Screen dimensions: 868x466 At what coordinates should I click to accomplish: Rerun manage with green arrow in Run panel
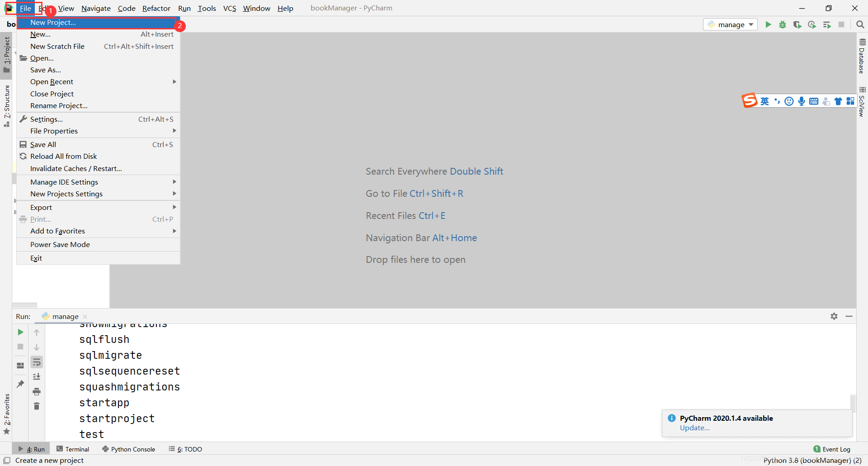pyautogui.click(x=20, y=332)
